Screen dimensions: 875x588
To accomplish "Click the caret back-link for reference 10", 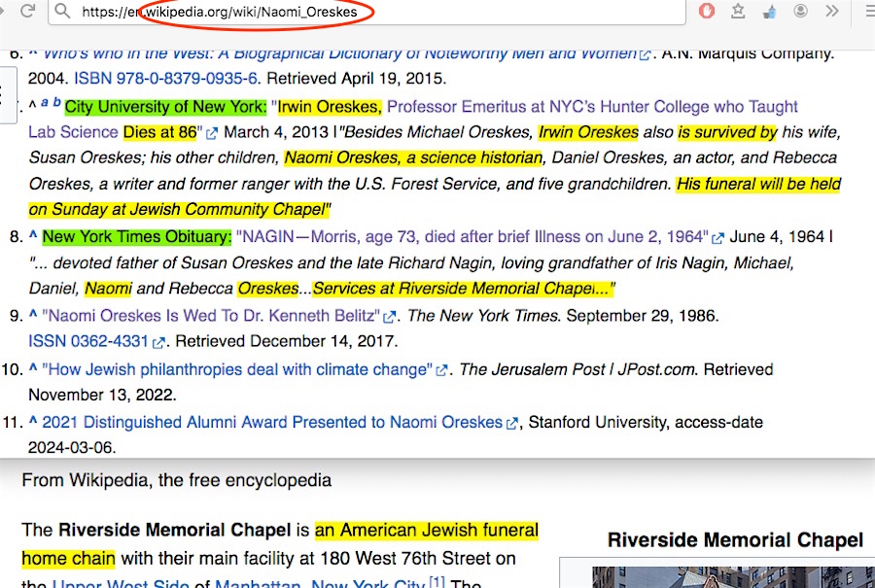I will pyautogui.click(x=32, y=369).
